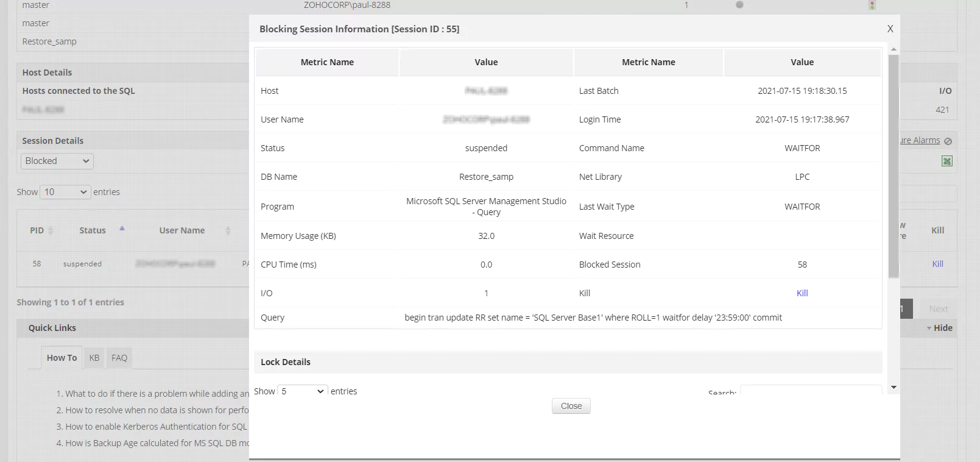Click Restore_samp DB Name value in dialog
Screen dimensions: 980x462
486,177
